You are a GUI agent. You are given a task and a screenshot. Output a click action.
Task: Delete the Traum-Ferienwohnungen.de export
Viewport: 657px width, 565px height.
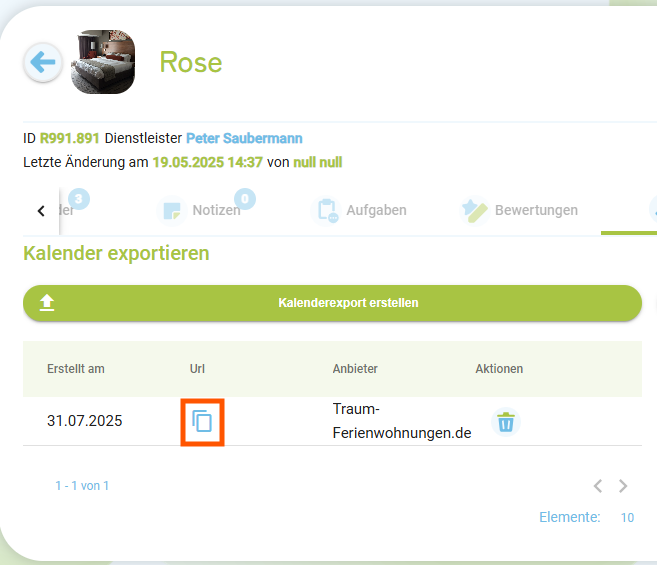point(506,422)
